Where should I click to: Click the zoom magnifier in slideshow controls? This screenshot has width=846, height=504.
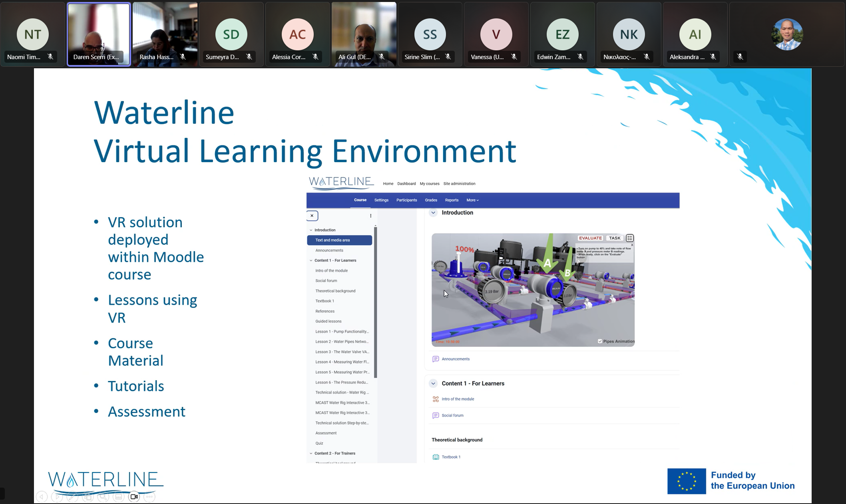pyautogui.click(x=103, y=497)
